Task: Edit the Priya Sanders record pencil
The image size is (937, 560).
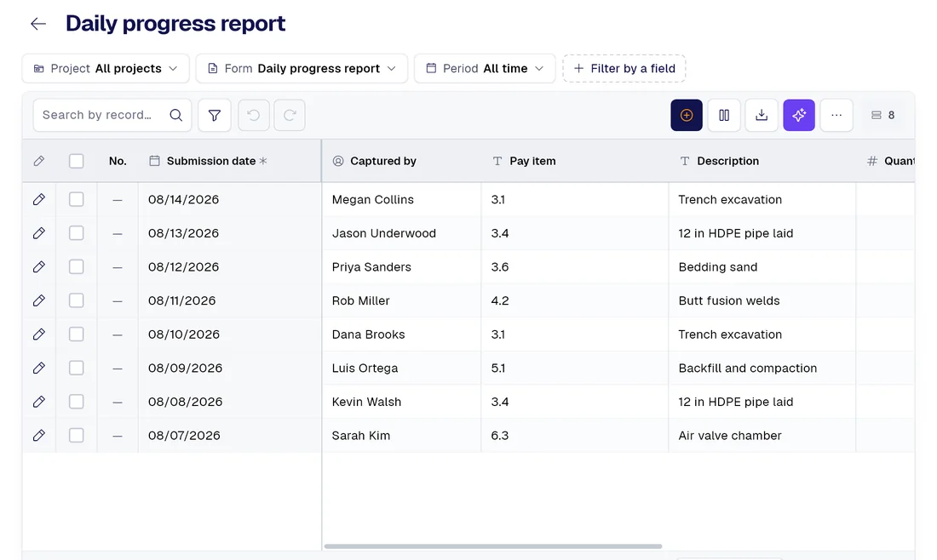Action: (x=39, y=267)
